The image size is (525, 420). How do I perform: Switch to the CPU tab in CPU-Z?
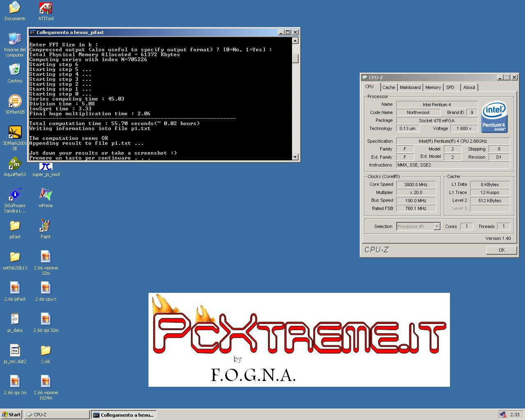370,87
